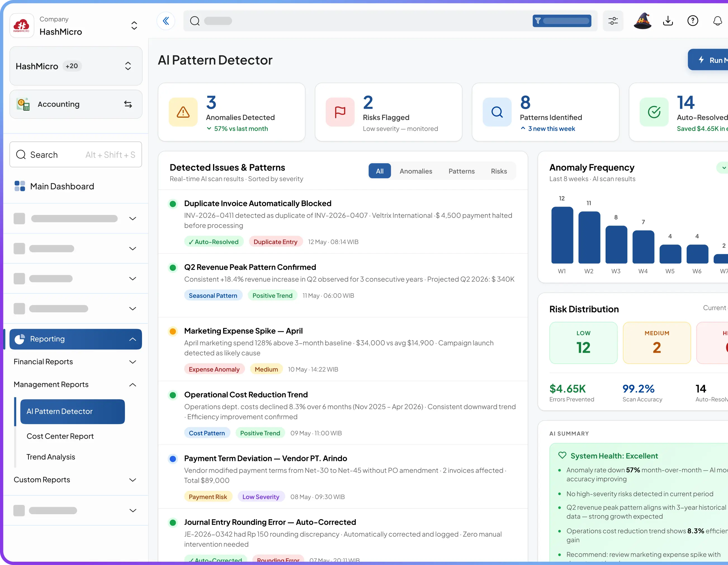The width and height of the screenshot is (728, 565).
Task: Click the Reporting pie chart icon
Action: tap(20, 339)
